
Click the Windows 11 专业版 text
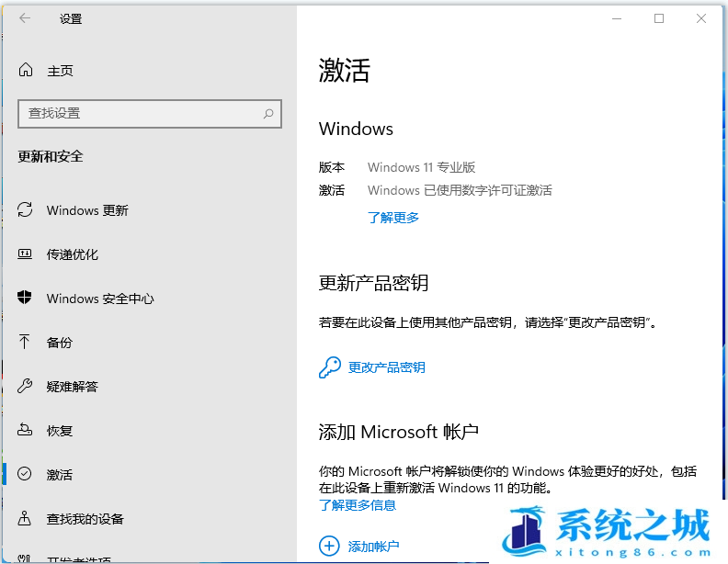422,167
